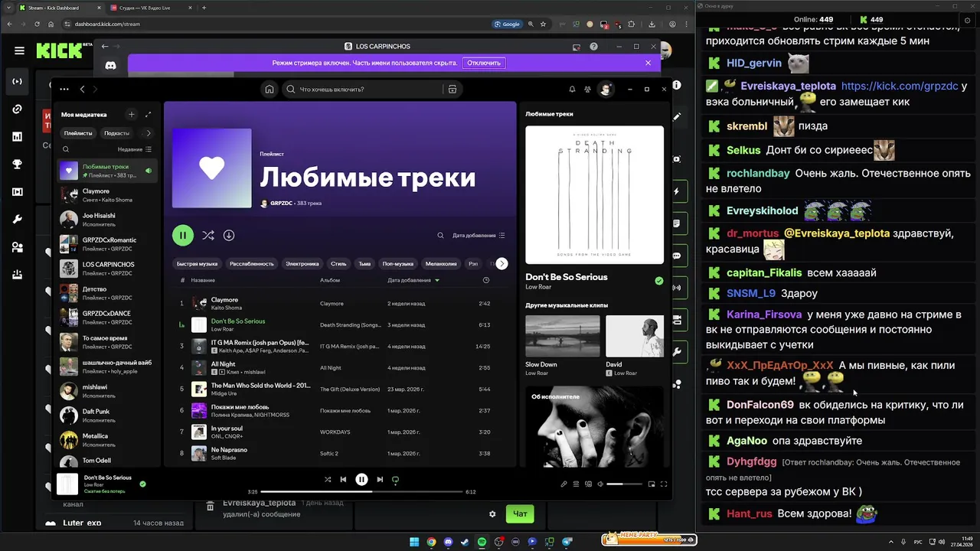980x551 pixels.
Task: Click the Kick logo
Action: click(x=59, y=51)
